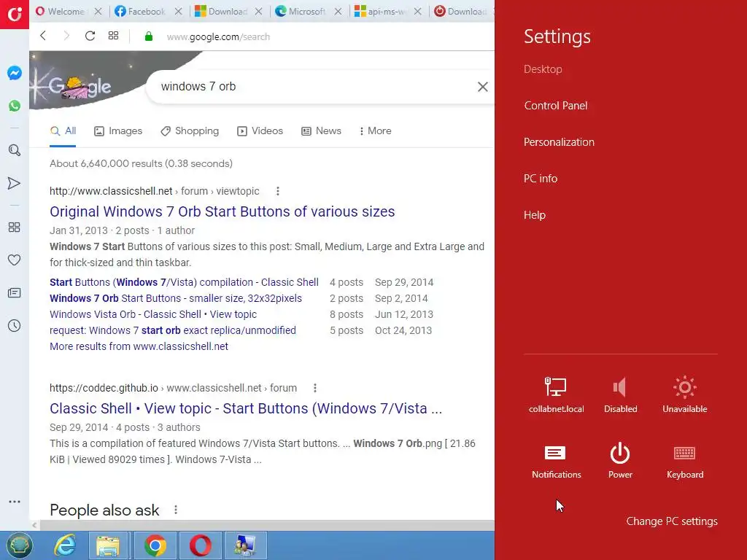Viewport: 747px width, 560px height.
Task: Clear the Google search box with X
Action: click(483, 87)
